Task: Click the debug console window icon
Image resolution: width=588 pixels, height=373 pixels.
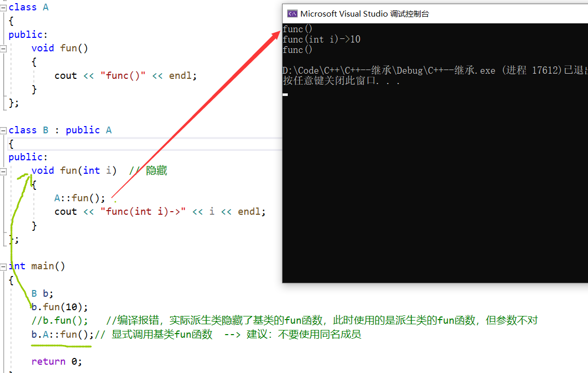Action: (x=292, y=14)
